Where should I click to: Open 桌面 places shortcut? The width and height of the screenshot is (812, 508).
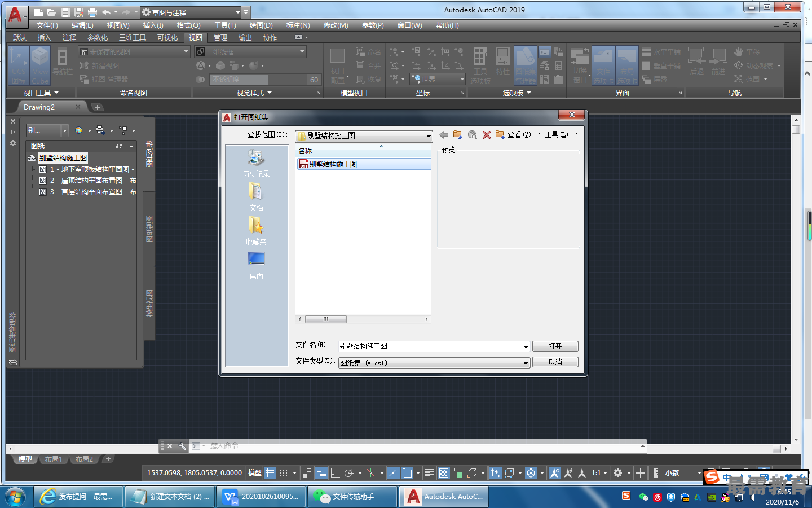(x=256, y=265)
